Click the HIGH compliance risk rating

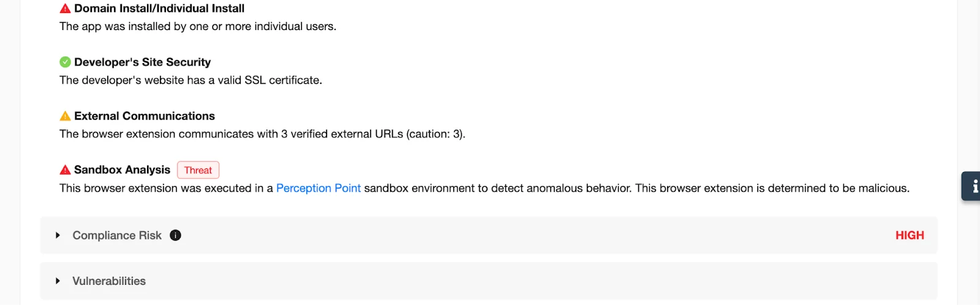coord(909,235)
